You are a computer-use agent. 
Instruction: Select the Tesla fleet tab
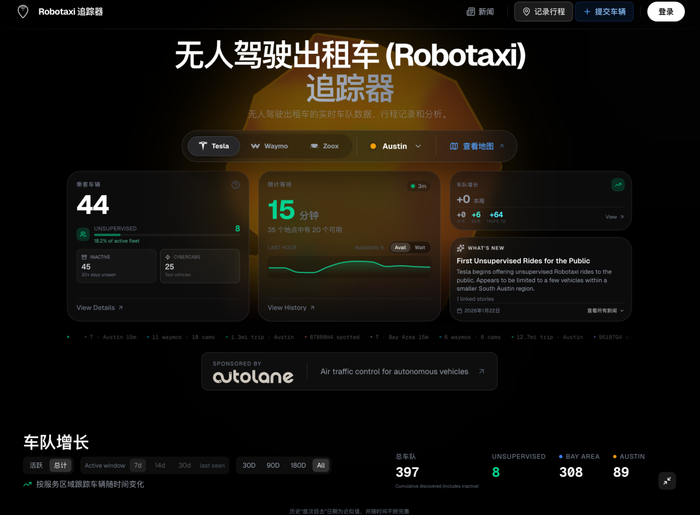point(213,146)
